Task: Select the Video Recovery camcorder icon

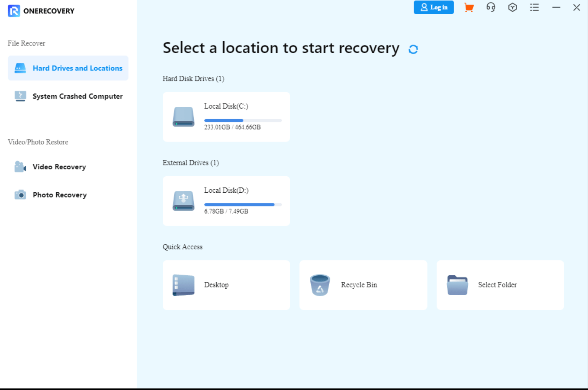Action: coord(20,166)
